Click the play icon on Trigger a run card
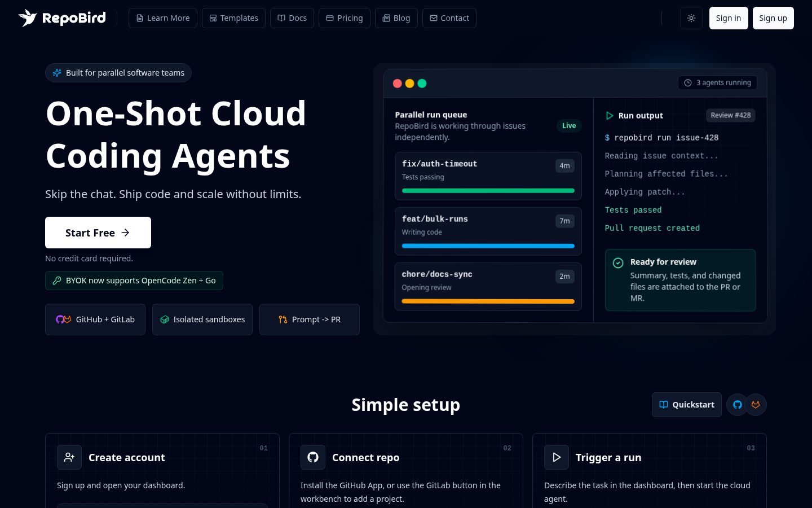Image resolution: width=812 pixels, height=508 pixels. coord(557,457)
